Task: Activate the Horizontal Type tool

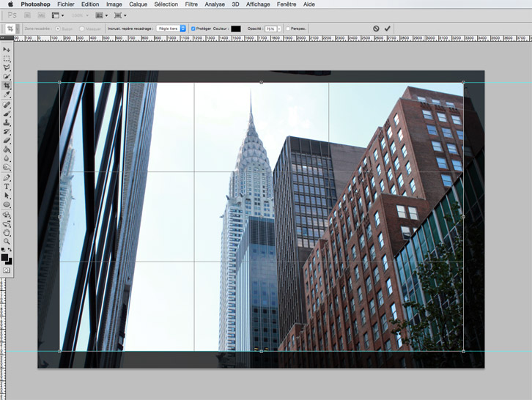Action: [x=7, y=187]
